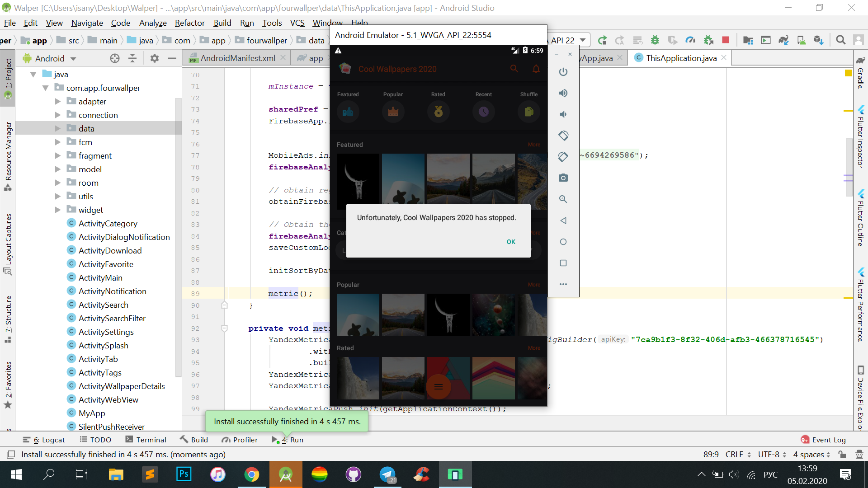Collapse the java folder node

(x=33, y=75)
